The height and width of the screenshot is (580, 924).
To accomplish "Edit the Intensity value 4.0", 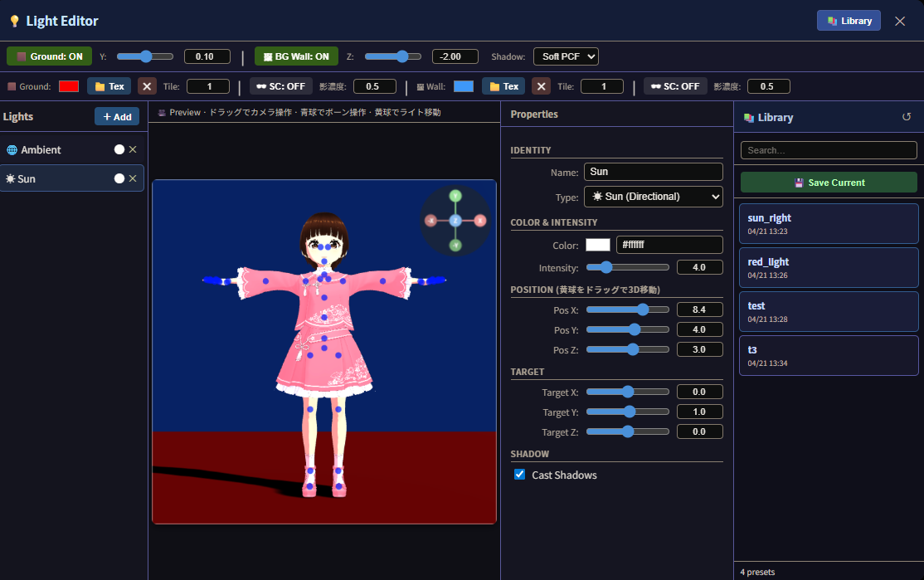I will [699, 268].
